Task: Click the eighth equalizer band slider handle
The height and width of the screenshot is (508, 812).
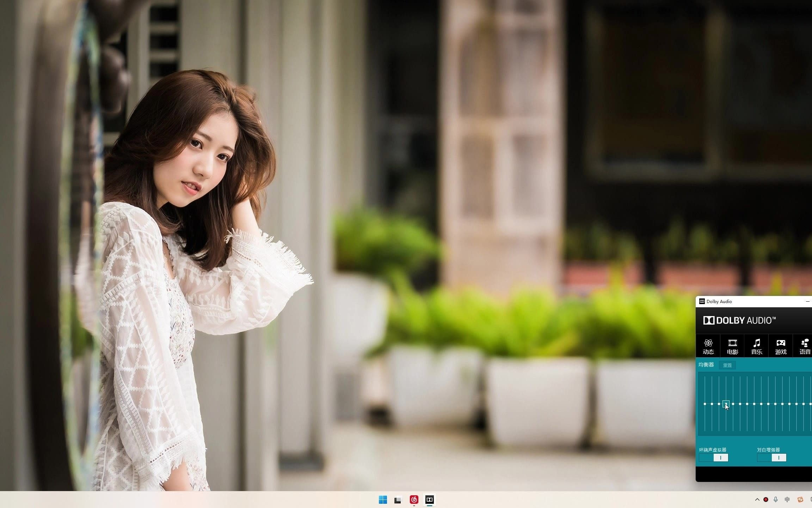Action: (754, 404)
